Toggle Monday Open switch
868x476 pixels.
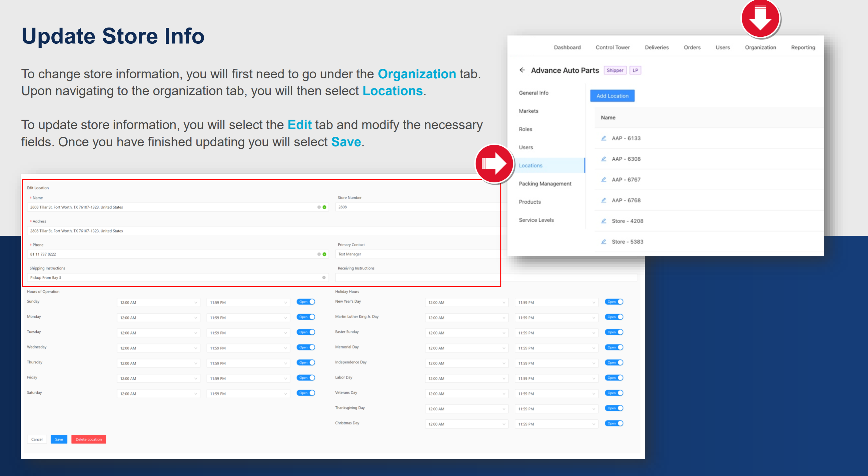click(306, 317)
